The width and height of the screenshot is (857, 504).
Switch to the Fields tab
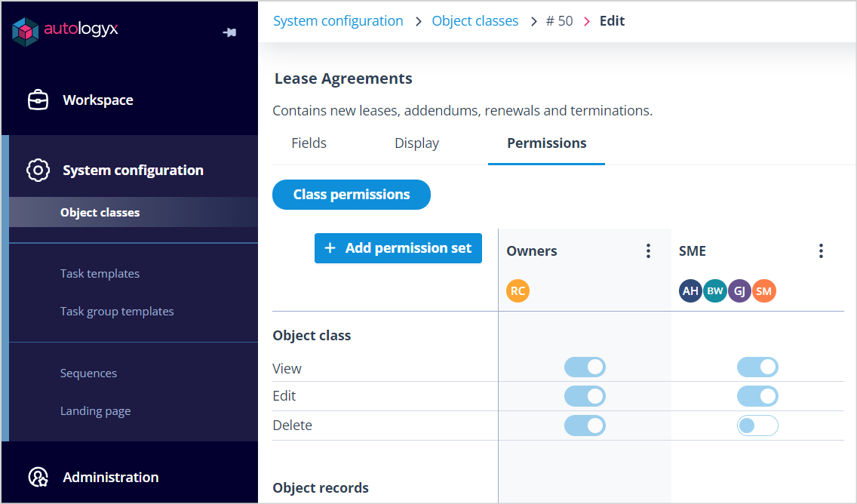click(x=309, y=143)
